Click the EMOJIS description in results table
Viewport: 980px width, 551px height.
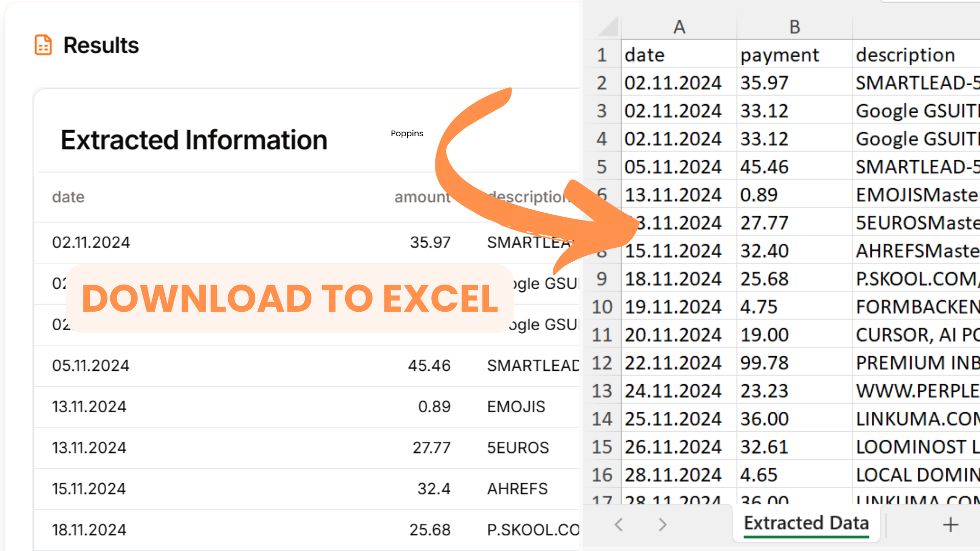[x=516, y=407]
